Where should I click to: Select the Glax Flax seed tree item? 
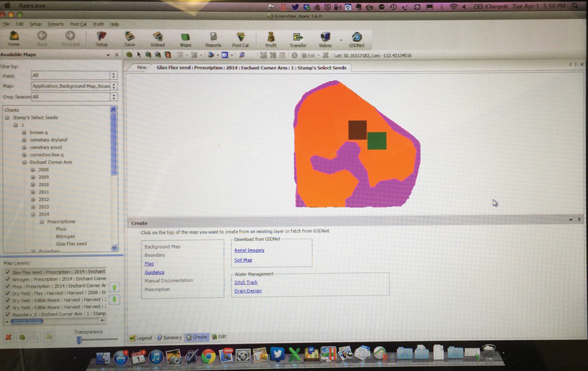pyautogui.click(x=71, y=244)
